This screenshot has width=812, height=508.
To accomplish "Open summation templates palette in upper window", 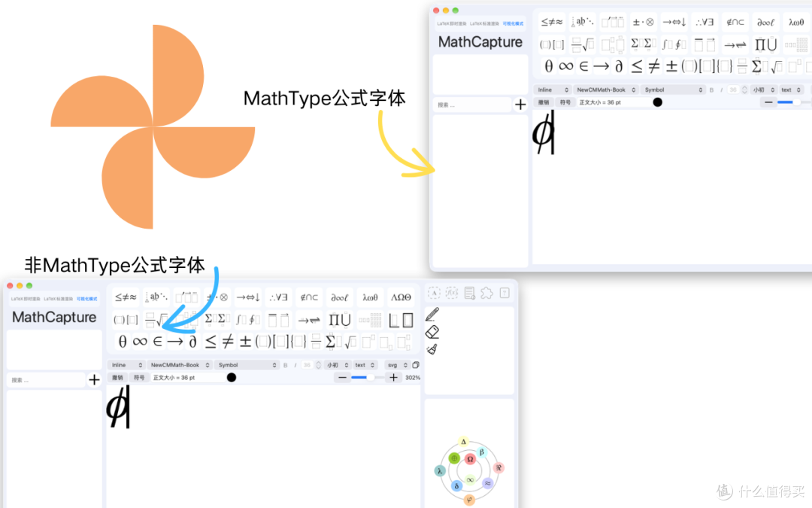I will click(643, 44).
